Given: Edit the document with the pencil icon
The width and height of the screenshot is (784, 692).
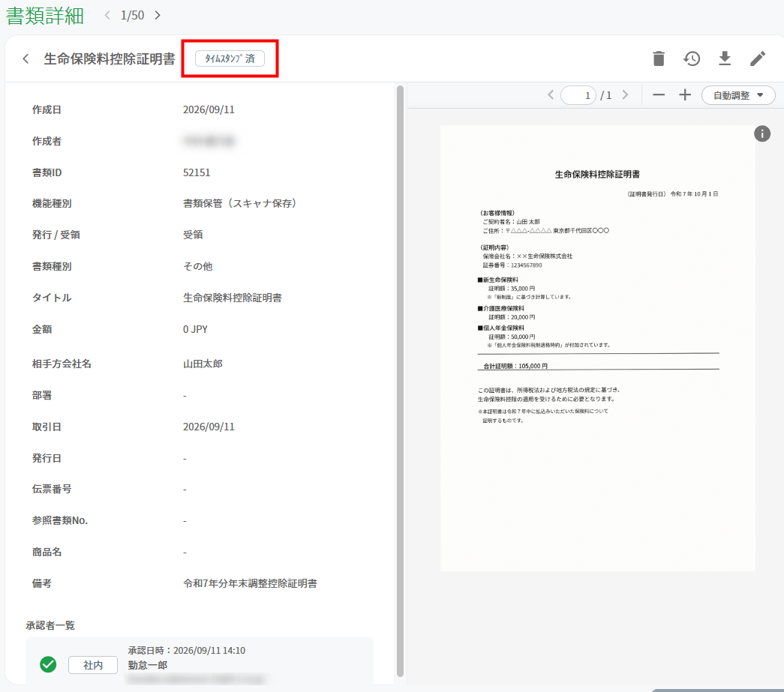Looking at the screenshot, I should click(758, 58).
